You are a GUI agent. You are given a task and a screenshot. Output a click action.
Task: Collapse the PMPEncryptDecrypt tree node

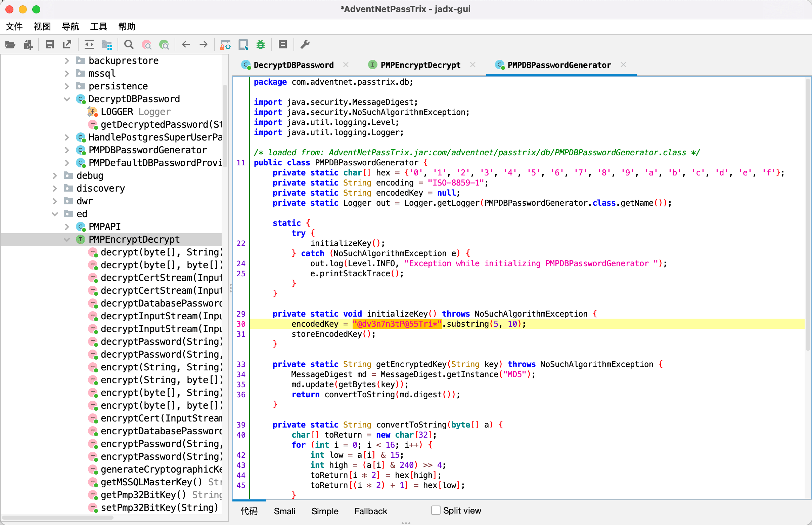pos(67,240)
